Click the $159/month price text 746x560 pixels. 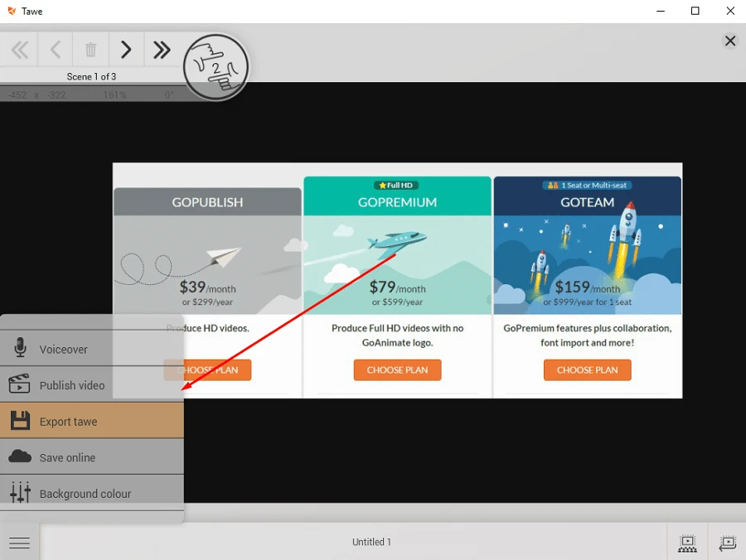587,287
